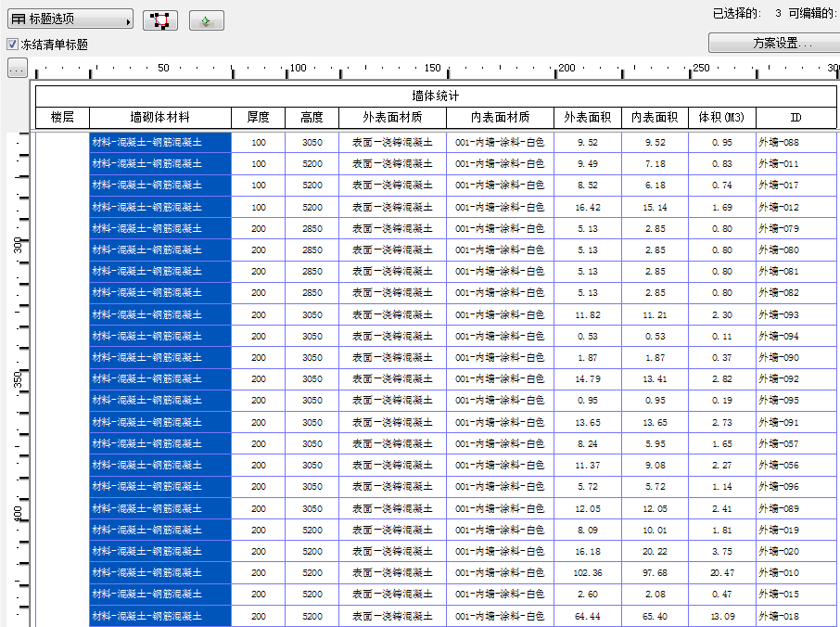Click the 外表面材质 column header

(391, 118)
